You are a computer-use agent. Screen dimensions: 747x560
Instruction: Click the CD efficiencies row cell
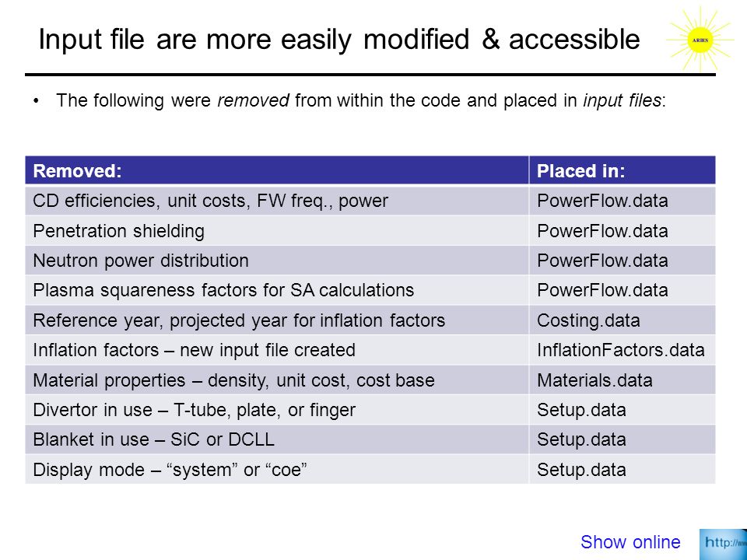(277, 201)
